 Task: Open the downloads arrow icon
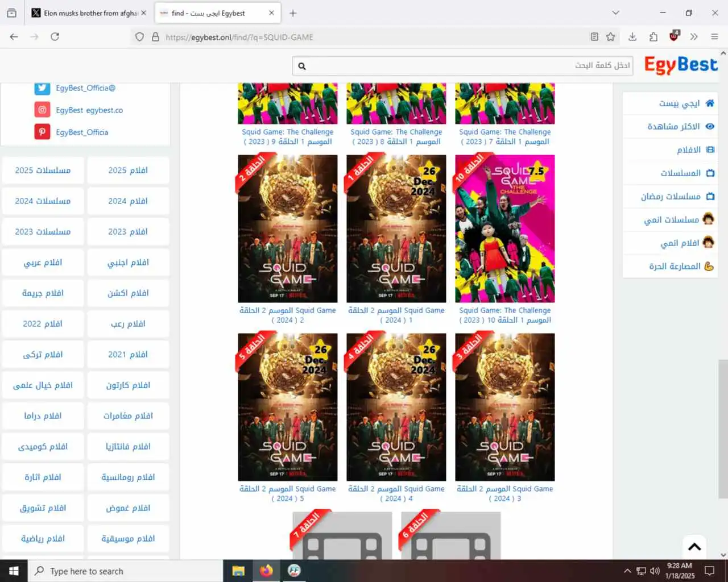[x=632, y=37]
